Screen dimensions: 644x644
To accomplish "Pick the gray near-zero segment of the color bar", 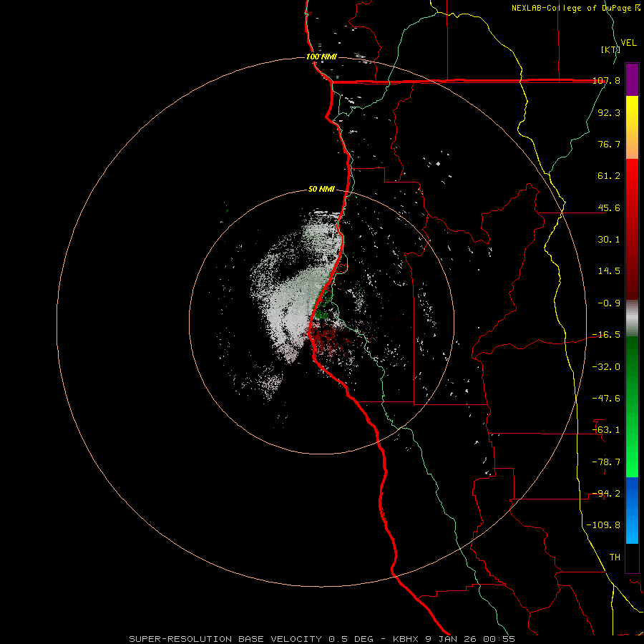I will pos(632,318).
